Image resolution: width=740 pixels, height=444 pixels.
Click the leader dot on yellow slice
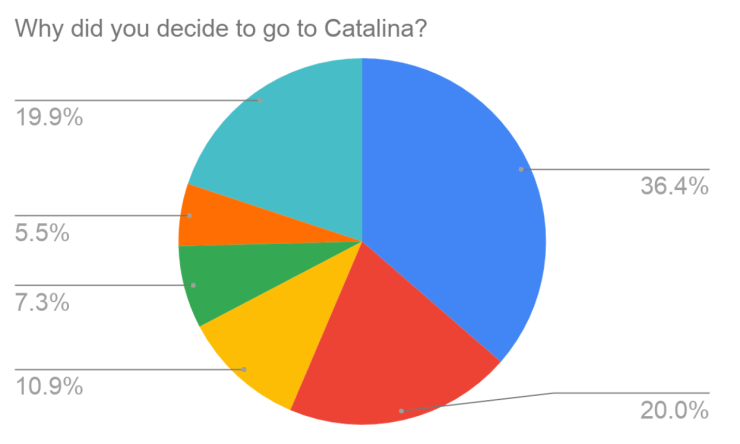click(x=245, y=369)
